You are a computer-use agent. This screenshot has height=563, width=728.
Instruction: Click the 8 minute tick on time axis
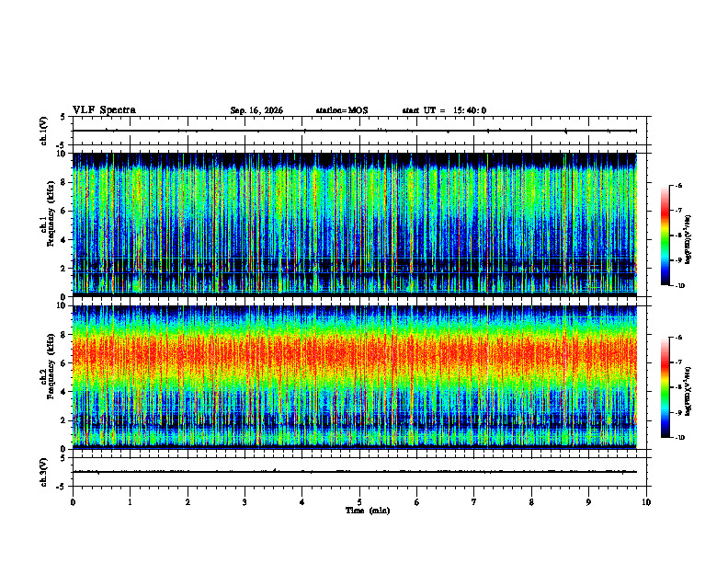coord(531,502)
